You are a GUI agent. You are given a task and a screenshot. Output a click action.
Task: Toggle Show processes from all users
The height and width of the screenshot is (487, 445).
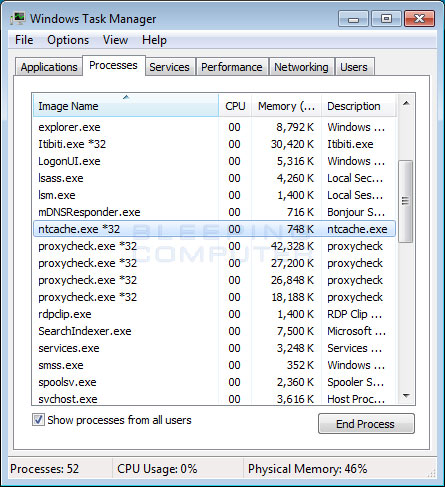coord(38,420)
